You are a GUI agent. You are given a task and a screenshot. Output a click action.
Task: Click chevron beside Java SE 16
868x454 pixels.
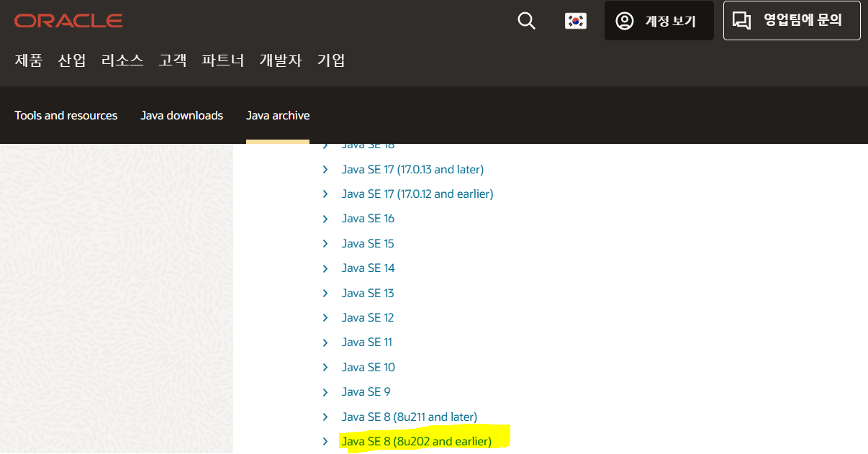click(x=325, y=219)
